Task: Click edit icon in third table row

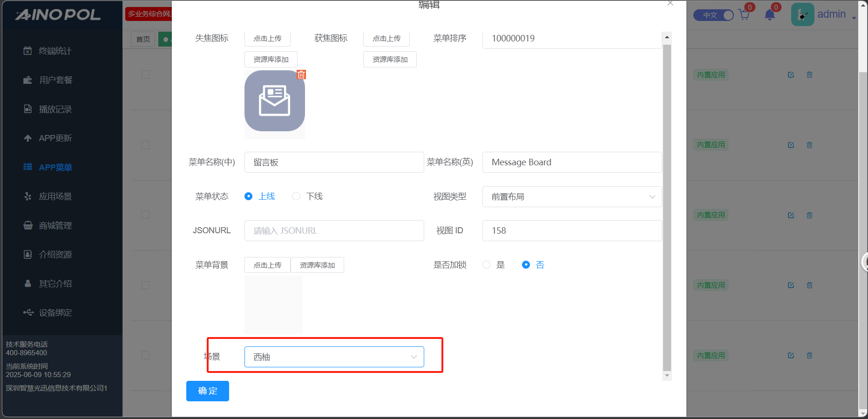Action: [791, 216]
